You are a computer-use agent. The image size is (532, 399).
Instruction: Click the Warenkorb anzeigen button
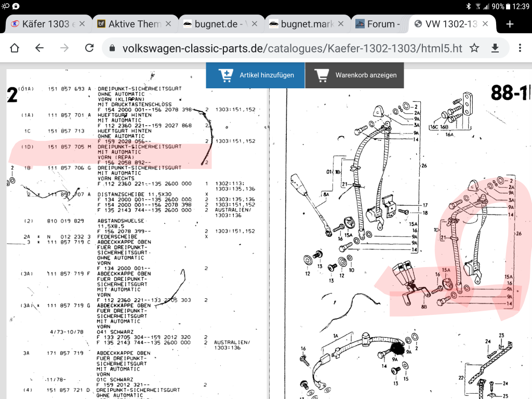[x=354, y=75]
